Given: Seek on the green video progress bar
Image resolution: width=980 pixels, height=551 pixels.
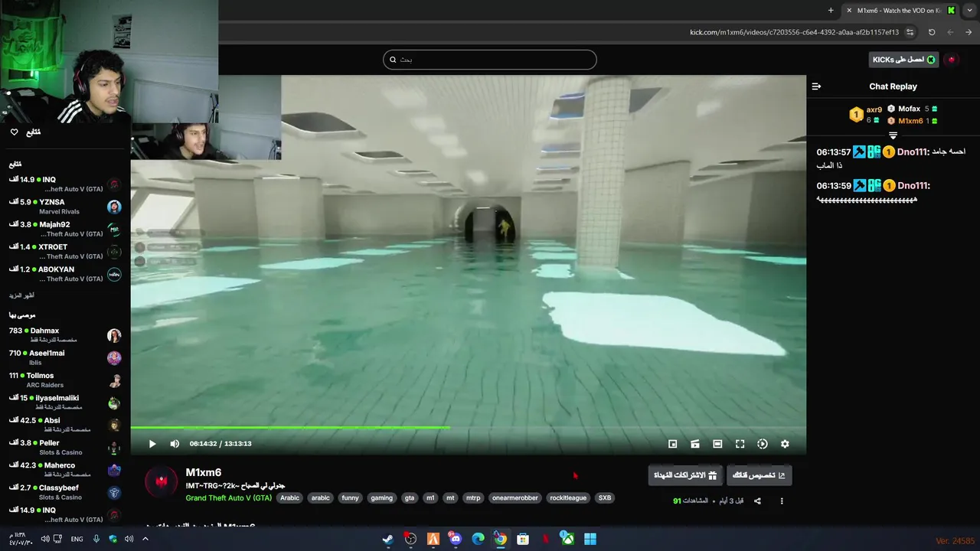Looking at the screenshot, I should click(469, 428).
